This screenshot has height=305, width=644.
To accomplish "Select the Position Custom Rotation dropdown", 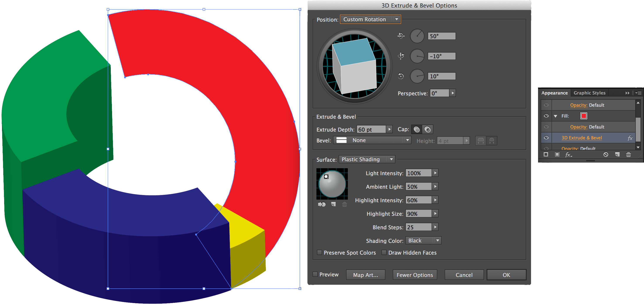I will 370,19.
